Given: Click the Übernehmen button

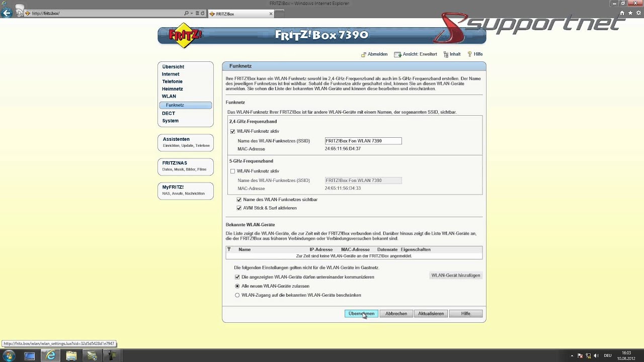Looking at the screenshot, I should tap(361, 314).
